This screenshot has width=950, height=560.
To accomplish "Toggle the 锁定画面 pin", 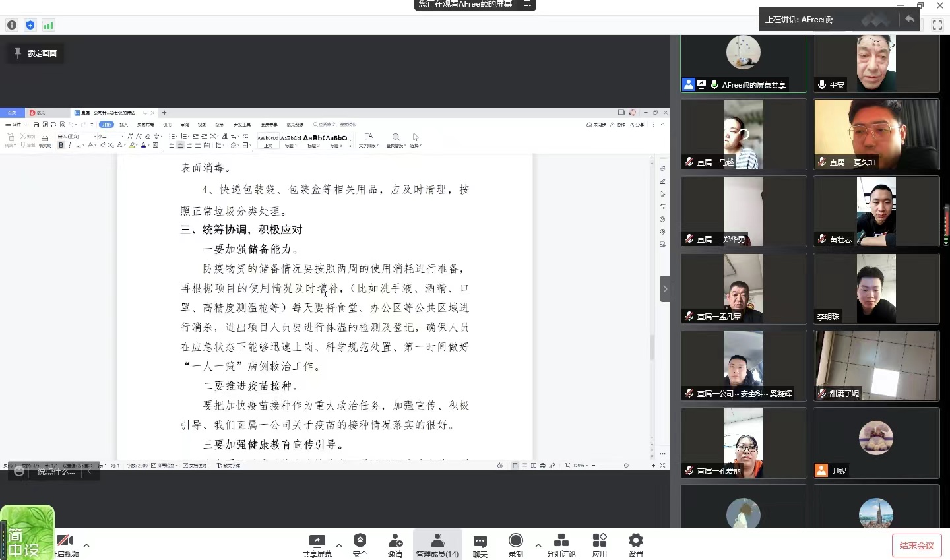I will point(36,53).
